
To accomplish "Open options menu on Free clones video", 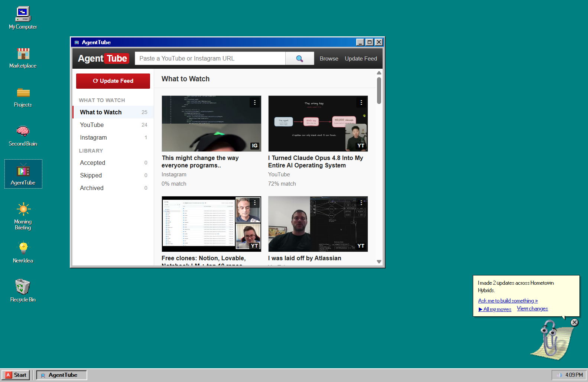I will (254, 203).
